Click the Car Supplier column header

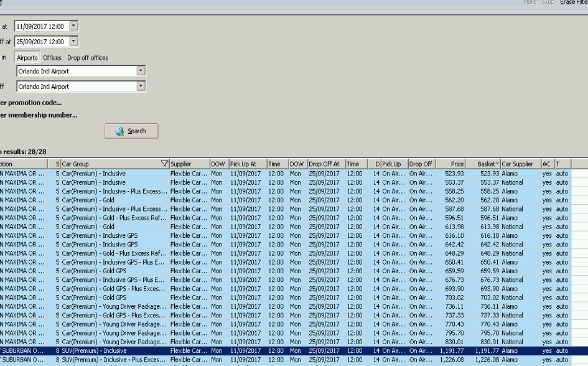518,164
